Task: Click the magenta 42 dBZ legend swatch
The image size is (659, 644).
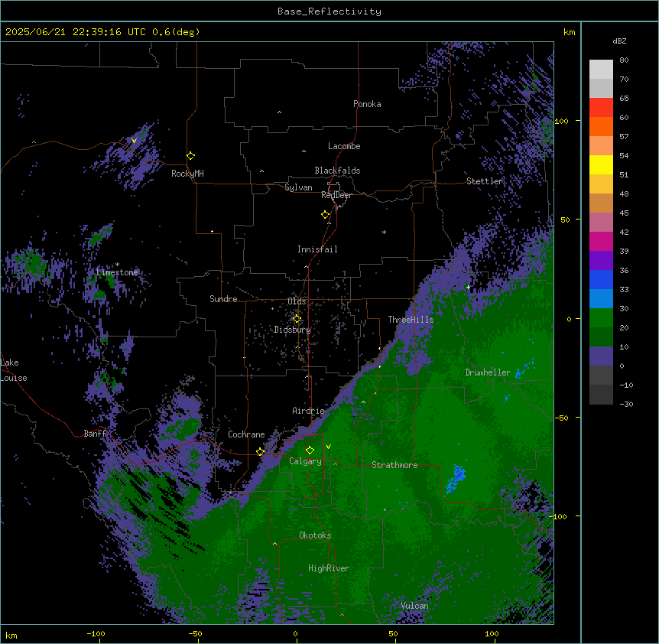Action: (601, 241)
